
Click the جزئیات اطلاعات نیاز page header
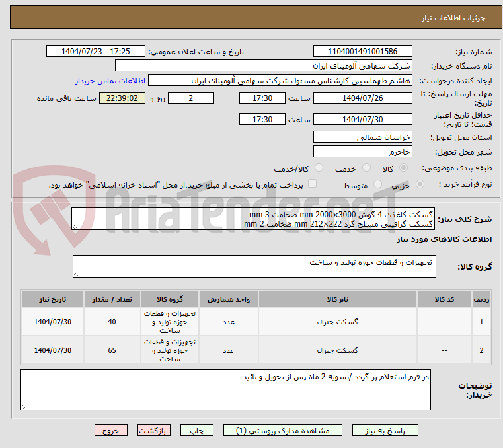(x=453, y=18)
